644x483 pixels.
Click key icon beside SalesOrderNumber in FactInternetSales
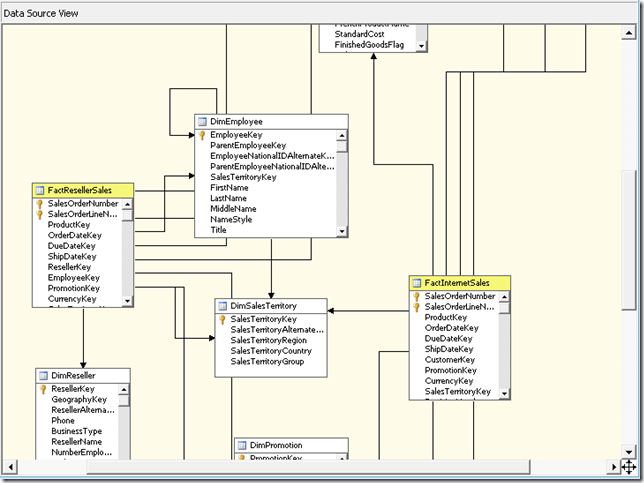[416, 296]
